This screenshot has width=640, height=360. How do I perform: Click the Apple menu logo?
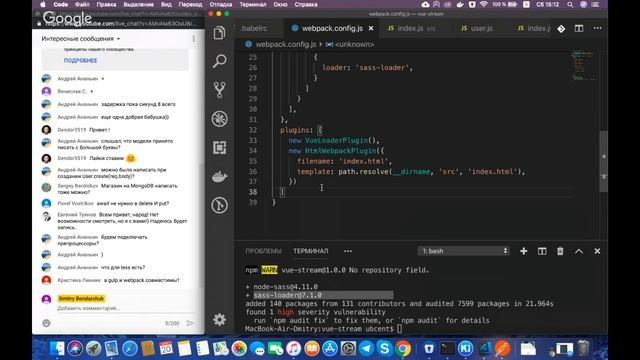(43, 4)
